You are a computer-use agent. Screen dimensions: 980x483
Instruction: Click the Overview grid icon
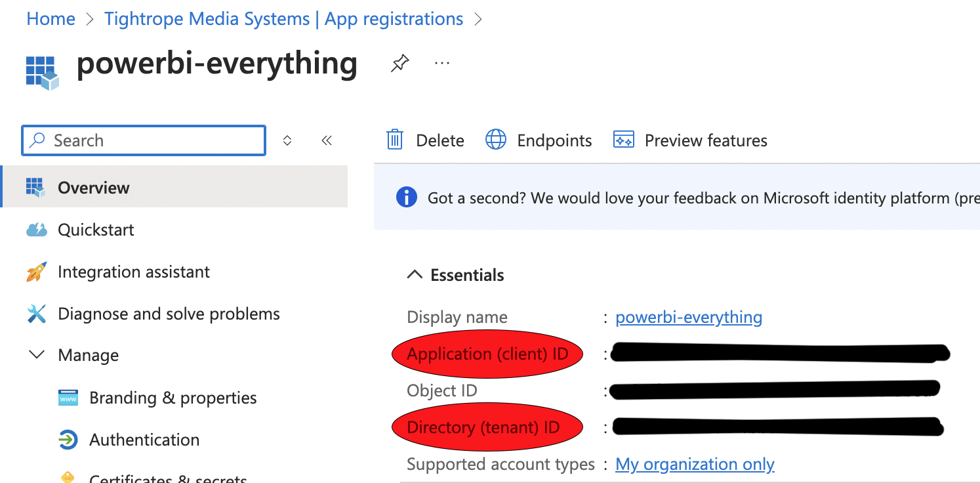click(x=36, y=188)
